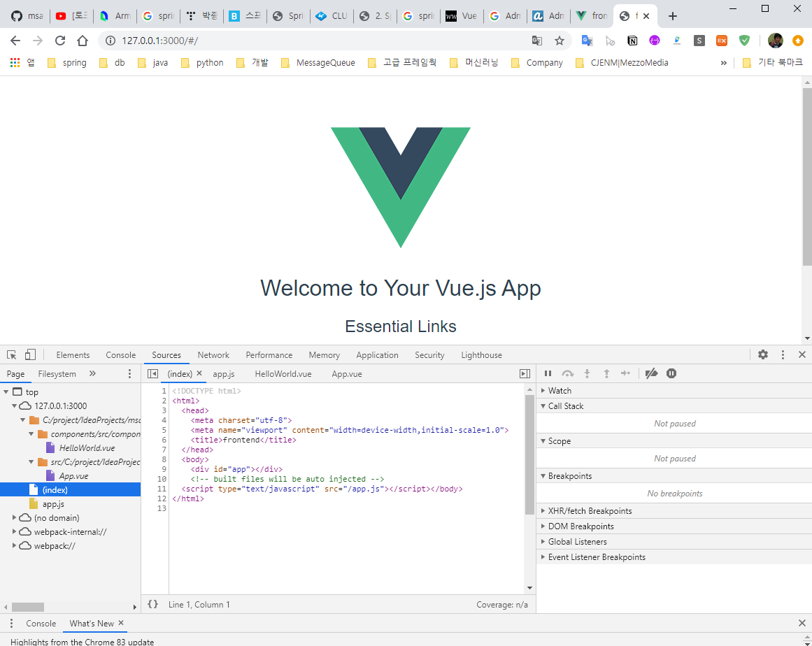812x646 pixels.
Task: Close the DevTools panel
Action: click(x=802, y=354)
